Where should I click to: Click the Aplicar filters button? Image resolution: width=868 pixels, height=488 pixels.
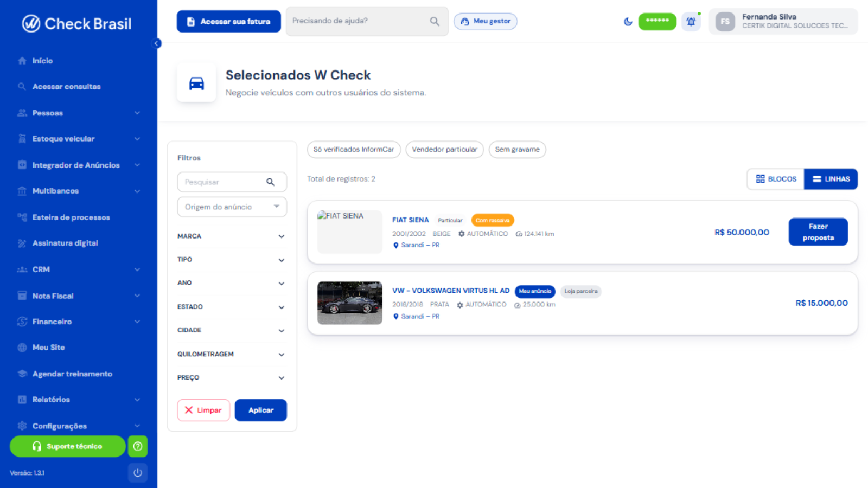click(x=261, y=410)
